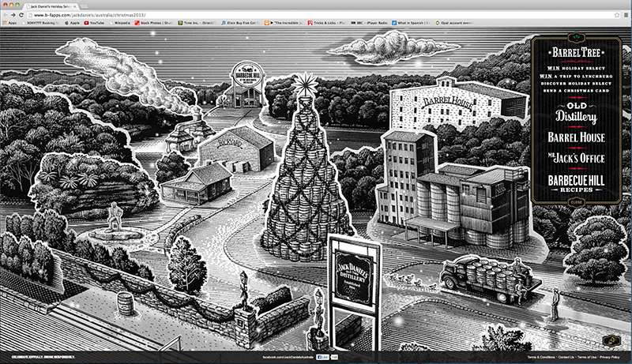632x364 pixels.
Task: Click the holly emblem atop the menu
Action: click(x=577, y=38)
